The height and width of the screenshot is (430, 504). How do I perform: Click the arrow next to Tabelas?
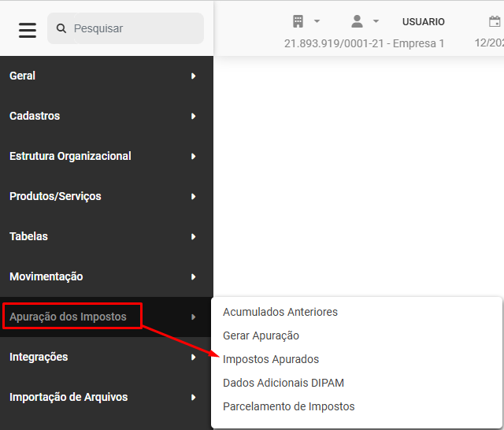coord(193,236)
